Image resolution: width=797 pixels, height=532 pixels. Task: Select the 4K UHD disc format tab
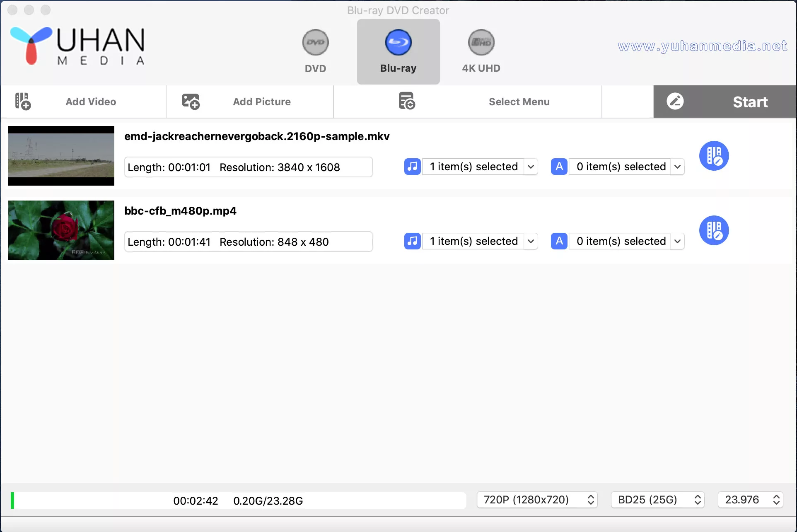coord(481,51)
